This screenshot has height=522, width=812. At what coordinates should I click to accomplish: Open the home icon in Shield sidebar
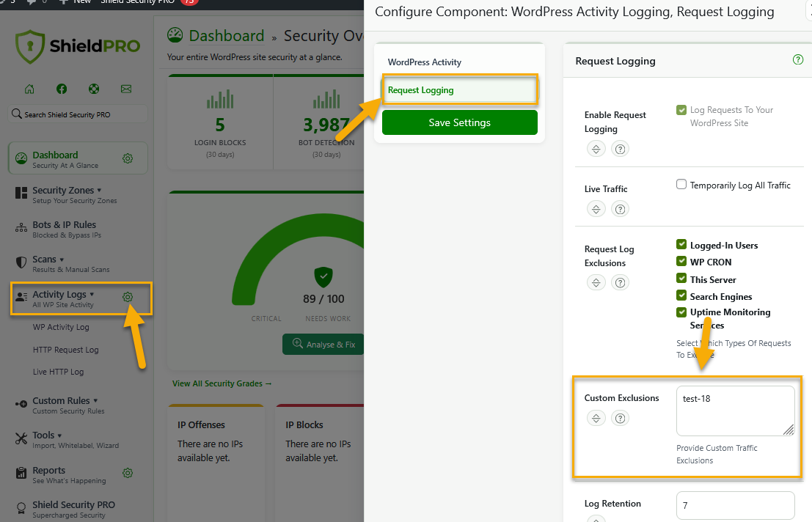[x=29, y=89]
